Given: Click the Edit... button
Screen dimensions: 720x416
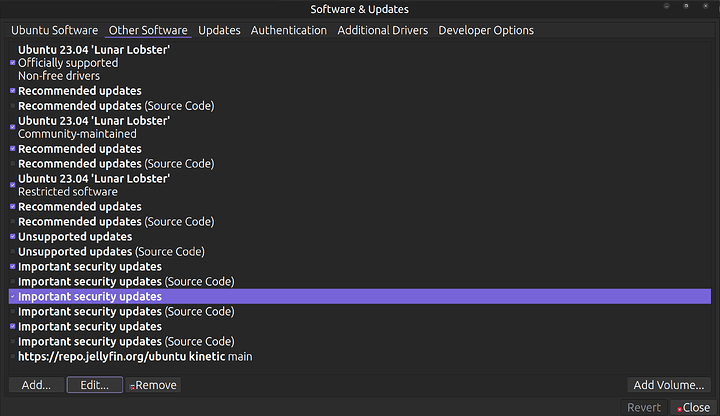Looking at the screenshot, I should (94, 385).
